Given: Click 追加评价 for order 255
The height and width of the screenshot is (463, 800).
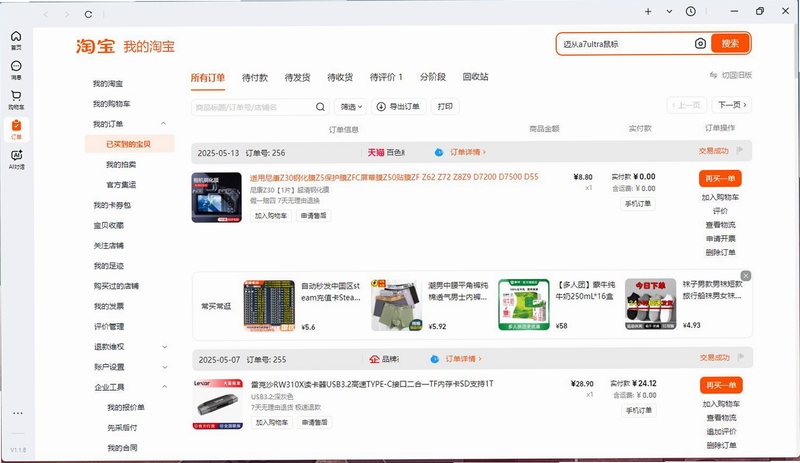Looking at the screenshot, I should tap(721, 431).
